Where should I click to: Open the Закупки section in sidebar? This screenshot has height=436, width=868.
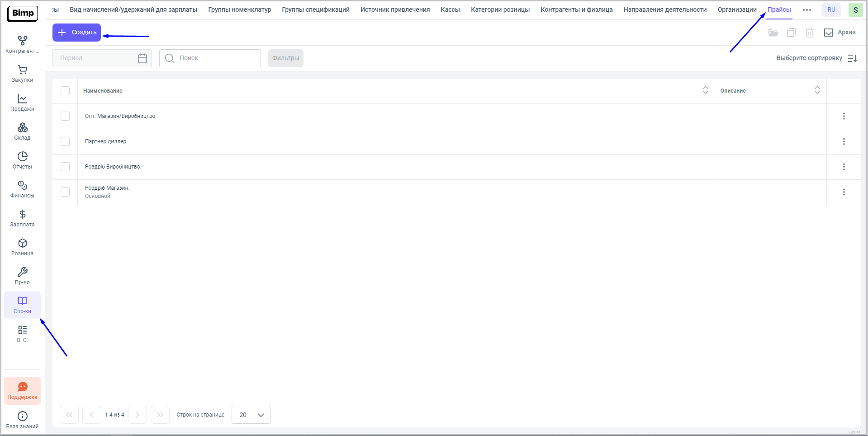tap(22, 74)
